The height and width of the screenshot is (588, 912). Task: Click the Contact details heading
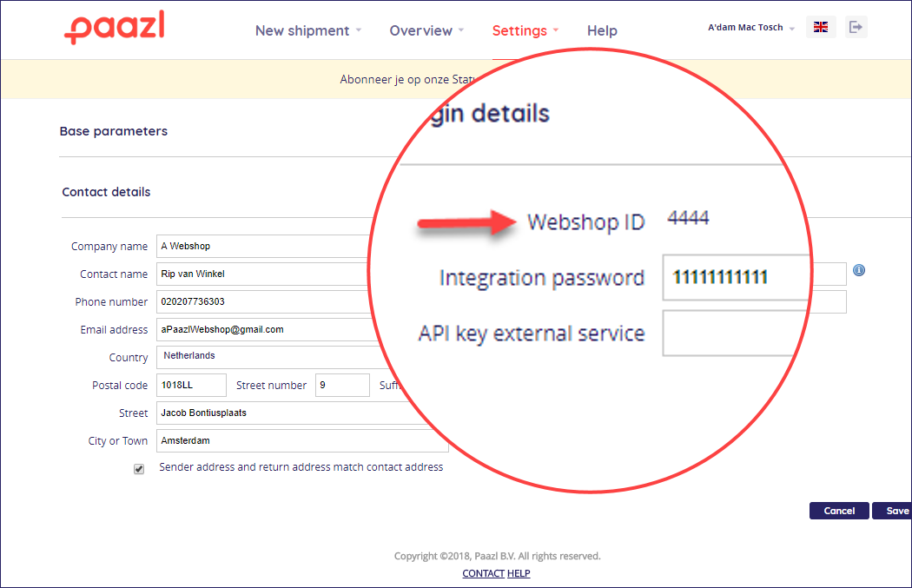click(106, 192)
